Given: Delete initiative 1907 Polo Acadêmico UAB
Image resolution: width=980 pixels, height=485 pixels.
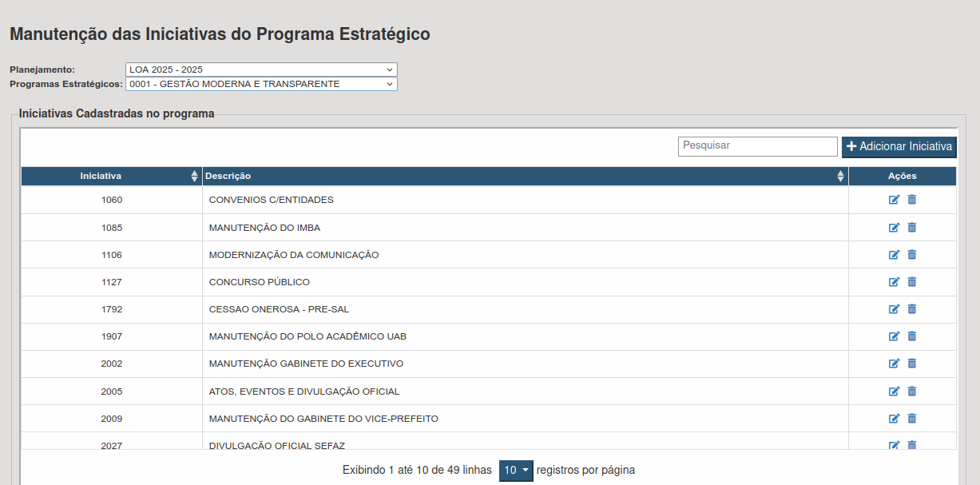Looking at the screenshot, I should tap(911, 336).
